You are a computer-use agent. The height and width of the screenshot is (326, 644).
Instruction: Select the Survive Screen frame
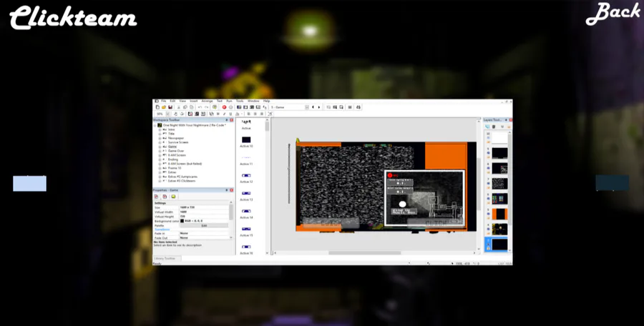(x=178, y=142)
